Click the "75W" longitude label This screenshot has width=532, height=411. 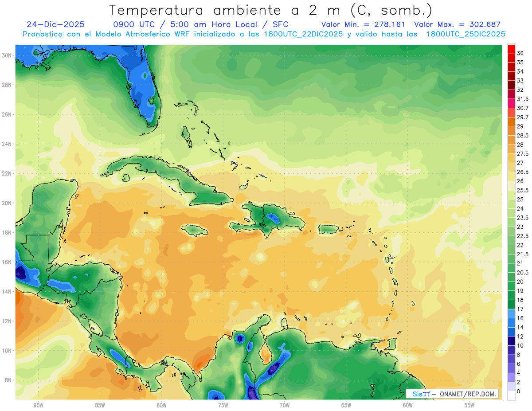point(223,405)
